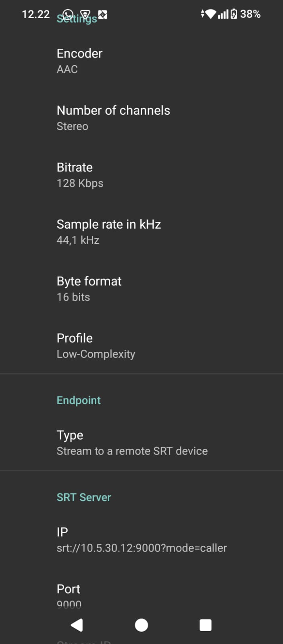Viewport: 283px width, 644px height.
Task: Tap the back navigation arrow
Action: 77,625
